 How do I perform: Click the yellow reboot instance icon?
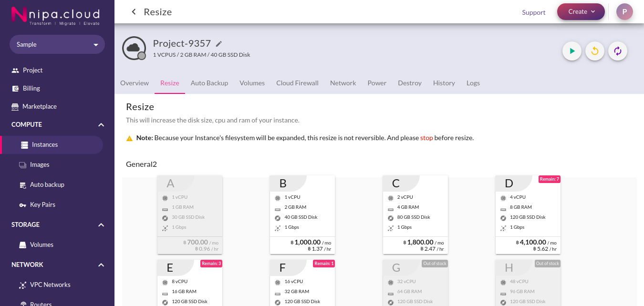tap(595, 51)
